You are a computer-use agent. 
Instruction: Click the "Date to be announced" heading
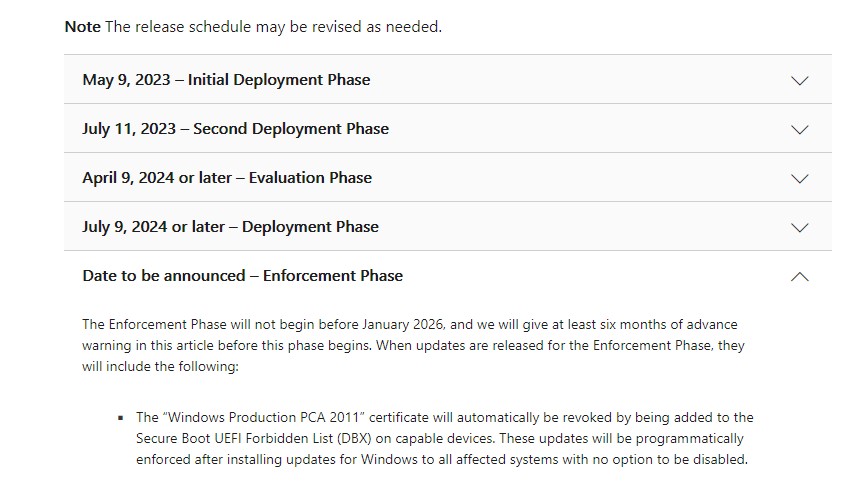coord(163,276)
